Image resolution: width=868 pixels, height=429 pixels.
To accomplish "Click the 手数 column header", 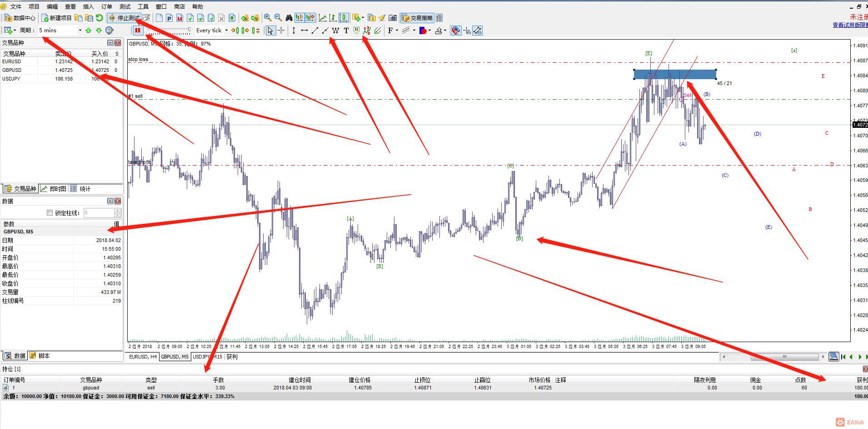I will (219, 380).
